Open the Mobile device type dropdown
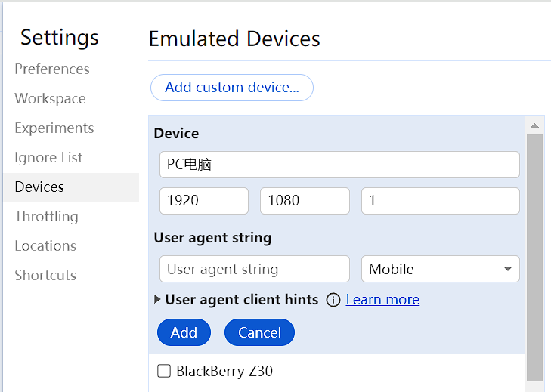Image resolution: width=551 pixels, height=392 pixels. coord(441,269)
